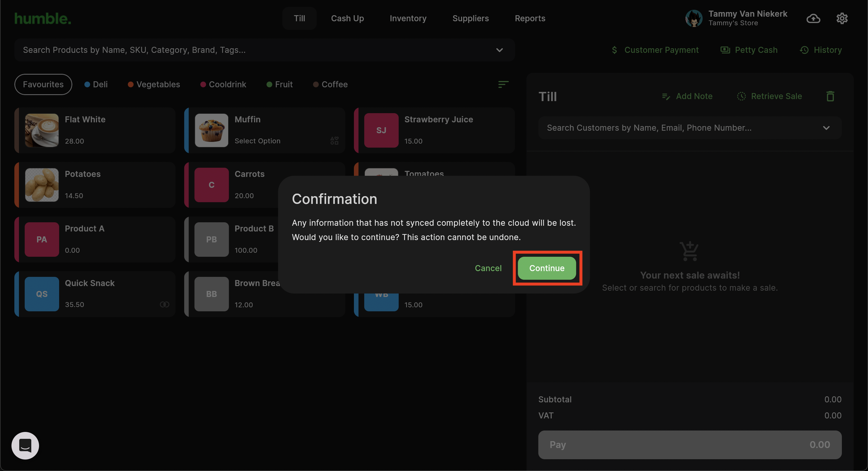Select the blue Deli category dot
This screenshot has height=471, width=868.
87,84
